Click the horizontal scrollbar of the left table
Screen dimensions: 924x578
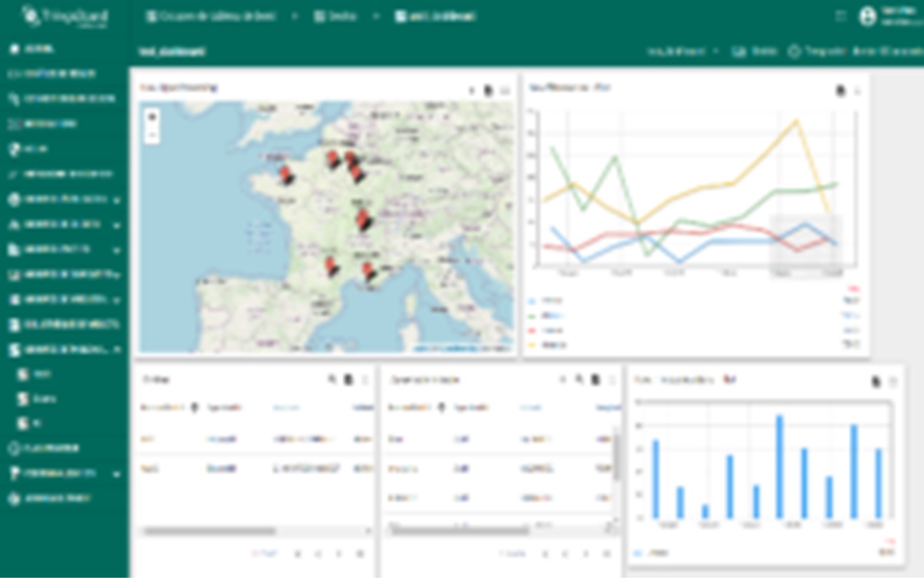[x=210, y=531]
